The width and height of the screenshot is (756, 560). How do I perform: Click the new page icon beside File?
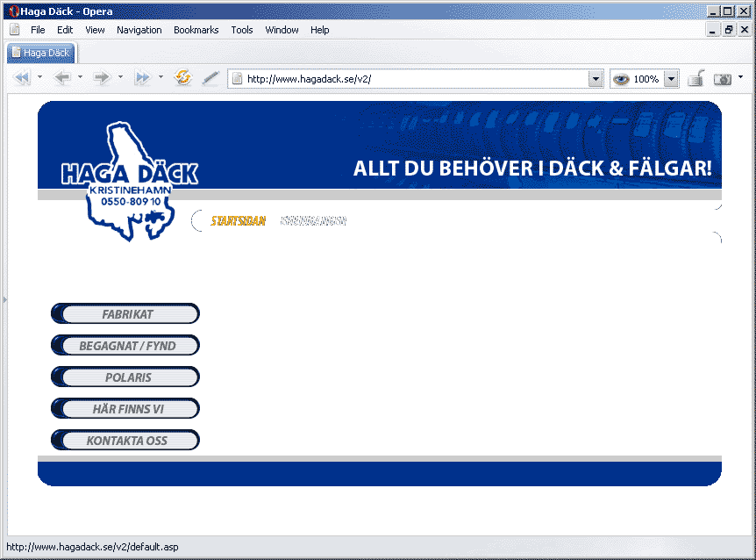click(x=15, y=30)
